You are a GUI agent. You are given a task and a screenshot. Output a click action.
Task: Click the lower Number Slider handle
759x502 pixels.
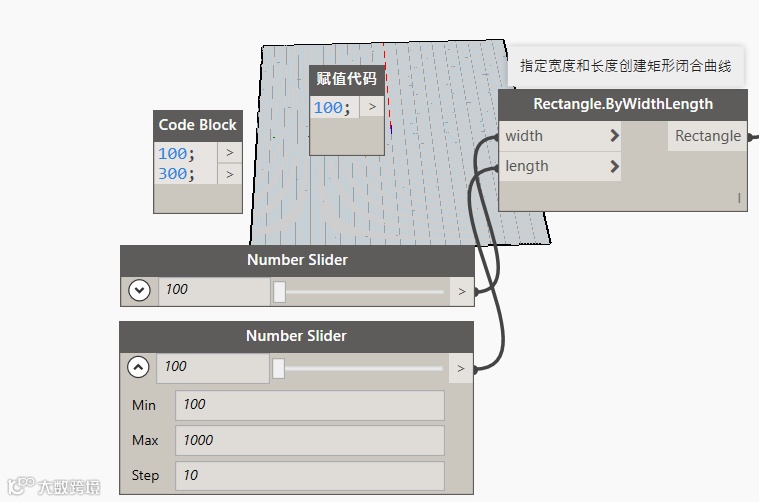(278, 368)
